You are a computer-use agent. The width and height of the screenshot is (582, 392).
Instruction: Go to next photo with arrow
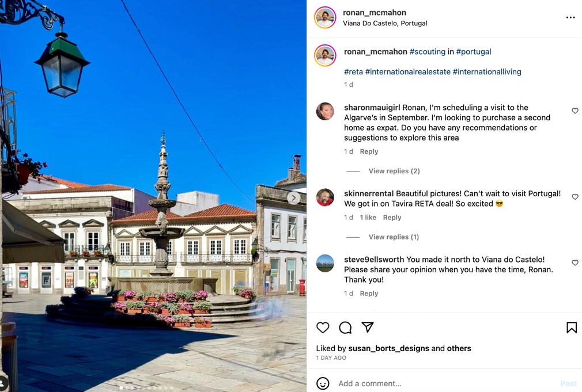pos(294,198)
